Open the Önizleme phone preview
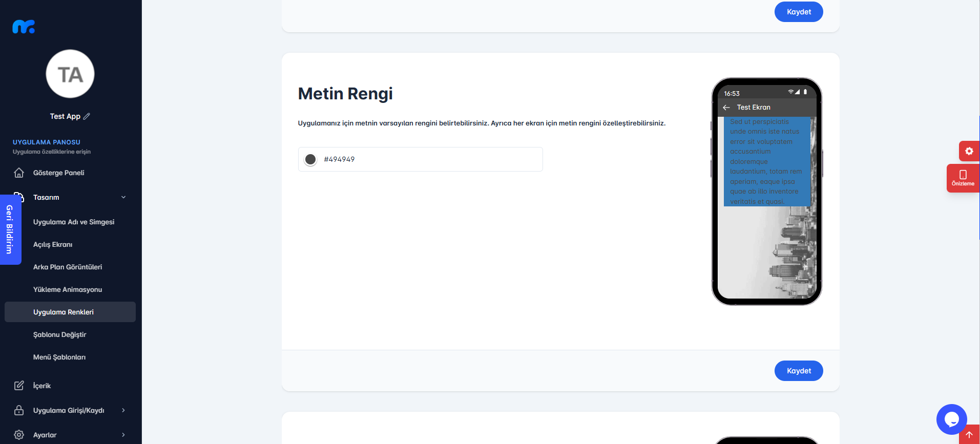The width and height of the screenshot is (980, 444). (x=963, y=178)
